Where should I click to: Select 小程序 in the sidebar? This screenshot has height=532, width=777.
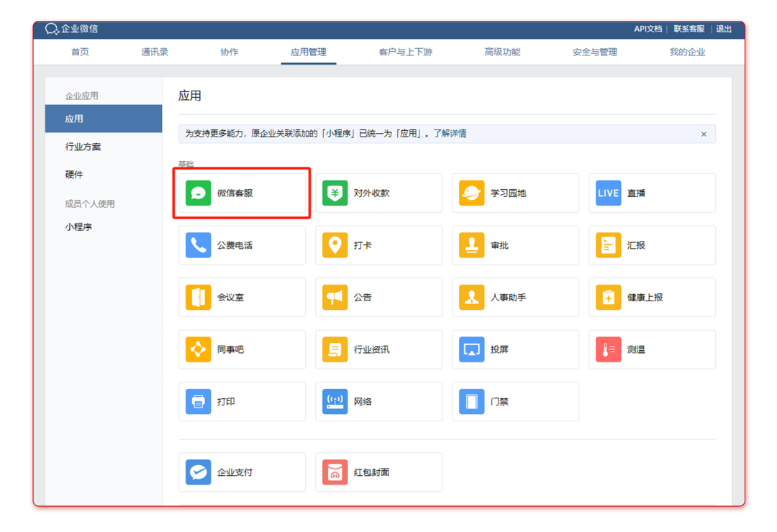(79, 227)
